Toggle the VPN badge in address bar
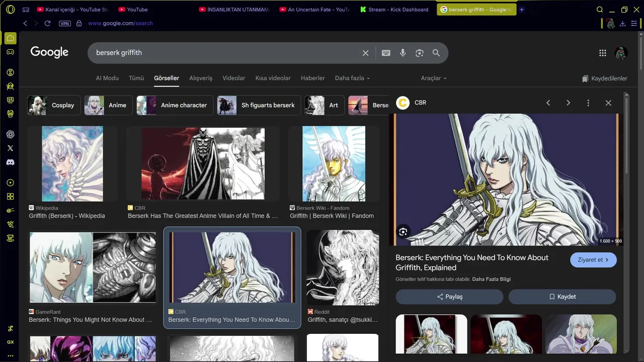This screenshot has height=362, width=644. (64, 23)
